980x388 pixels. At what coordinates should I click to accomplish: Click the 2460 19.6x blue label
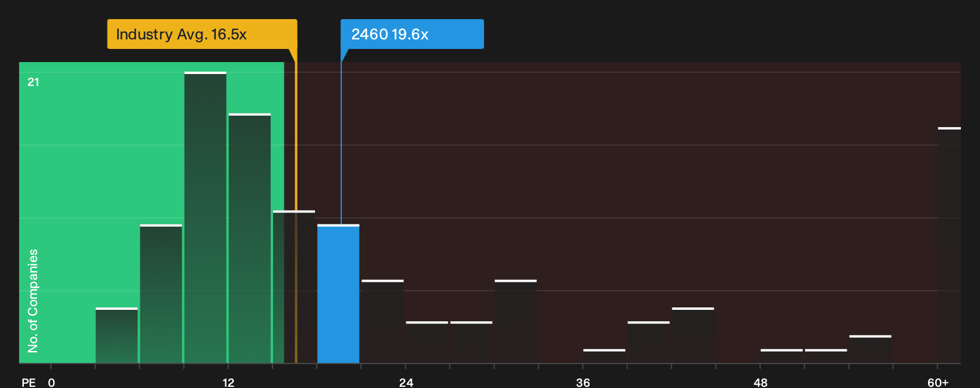tap(412, 34)
